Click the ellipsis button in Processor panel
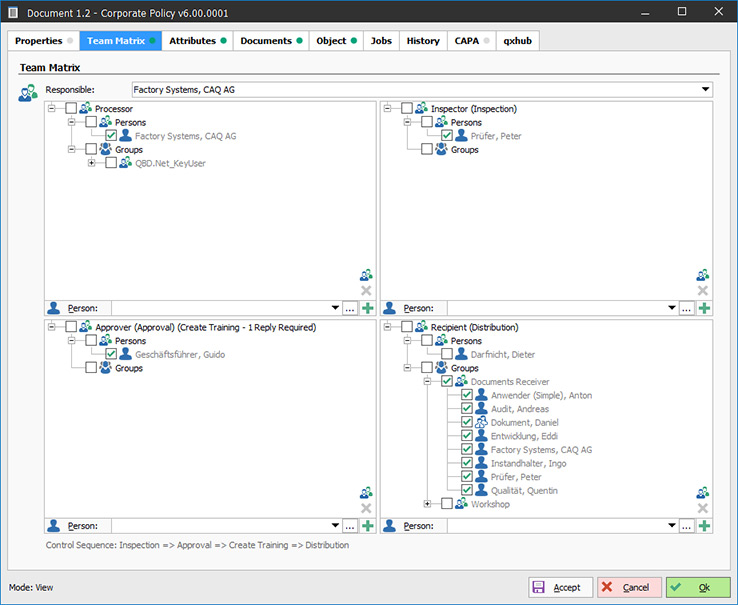This screenshot has width=738, height=605. (x=350, y=309)
